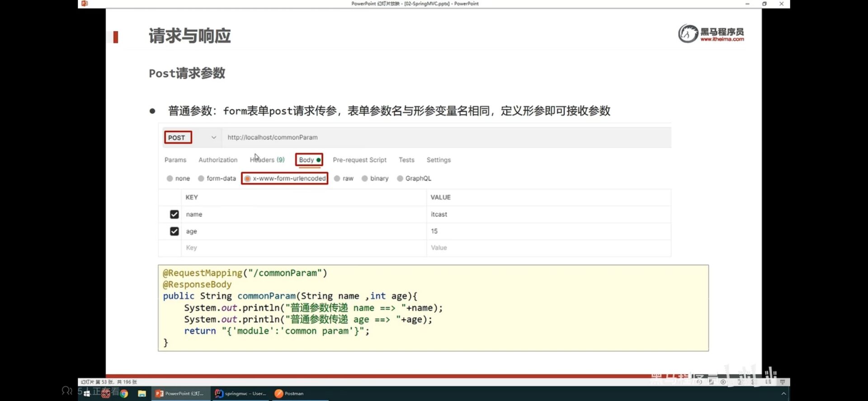The width and height of the screenshot is (868, 401).
Task: Click the Post请求参数 subtitle
Action: coord(187,73)
